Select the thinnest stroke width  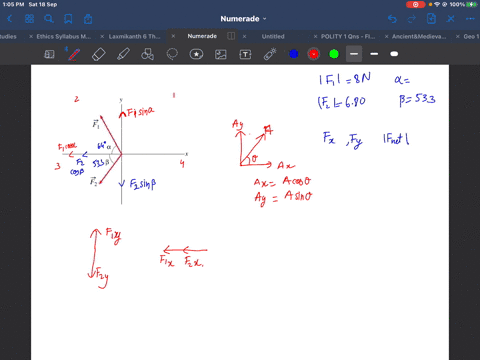point(354,54)
